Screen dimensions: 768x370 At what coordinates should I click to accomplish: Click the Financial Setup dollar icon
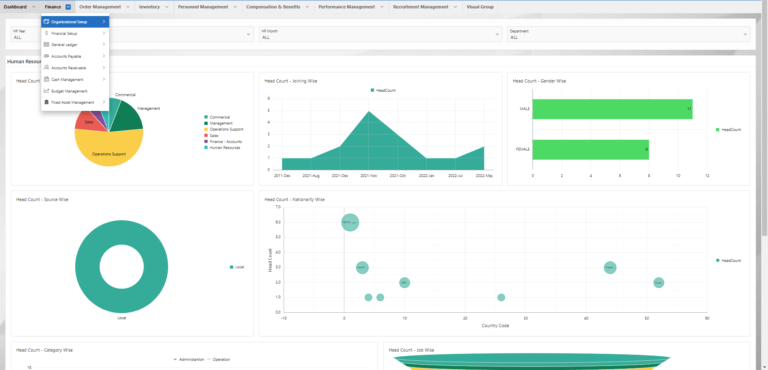click(x=46, y=33)
